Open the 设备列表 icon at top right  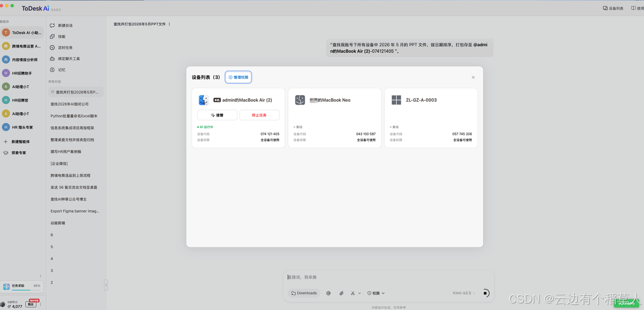pos(605,9)
